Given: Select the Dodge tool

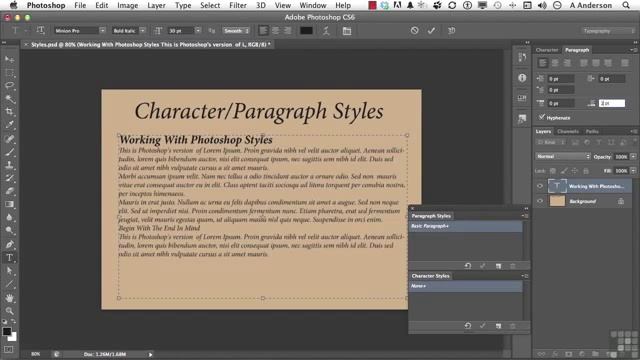Looking at the screenshot, I should 9,231.
